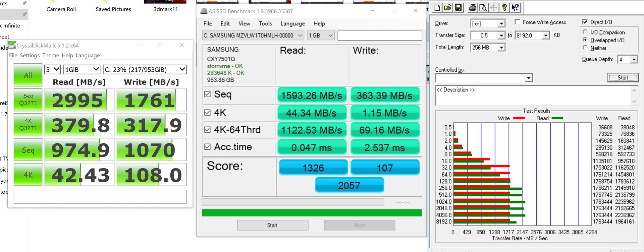Select the Neither radio button
This screenshot has width=644, height=252.
(x=585, y=48)
